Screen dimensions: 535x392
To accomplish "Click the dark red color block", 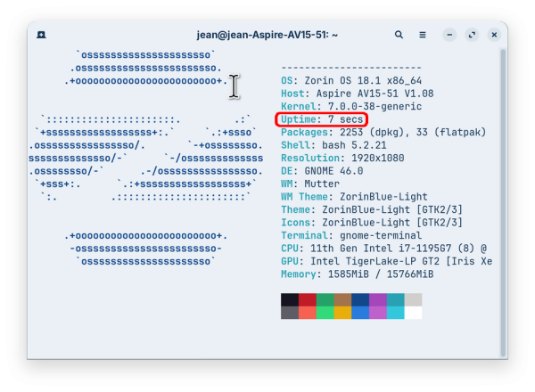I will click(308, 300).
